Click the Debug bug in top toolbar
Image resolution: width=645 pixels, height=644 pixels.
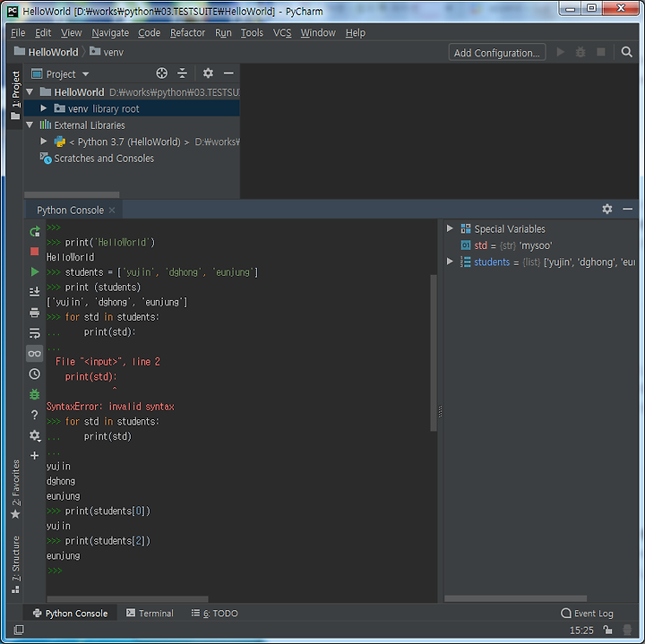[580, 52]
